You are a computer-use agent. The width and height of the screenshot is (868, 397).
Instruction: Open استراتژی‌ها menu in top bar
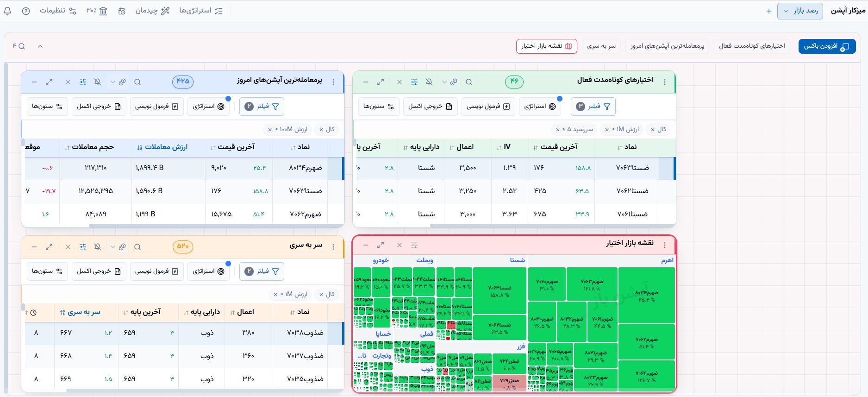(201, 11)
